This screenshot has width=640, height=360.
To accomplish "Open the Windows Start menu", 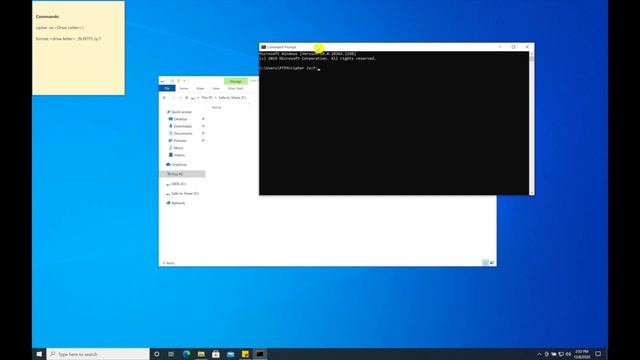I will tap(39, 354).
